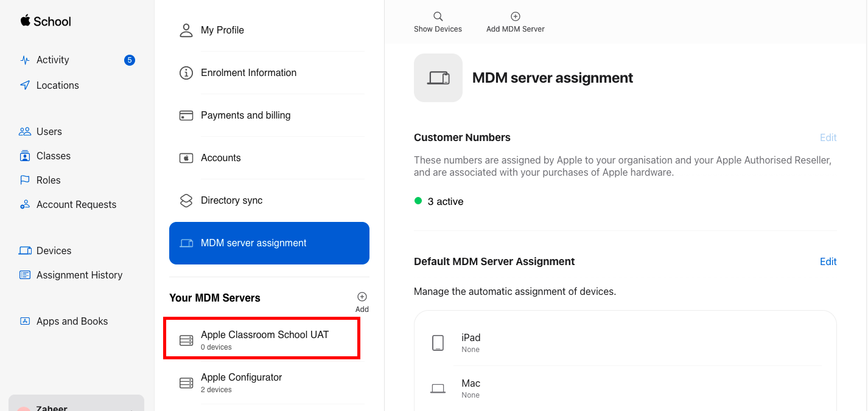Select the Mac assignment row
This screenshot has height=411, width=868.
[626, 389]
